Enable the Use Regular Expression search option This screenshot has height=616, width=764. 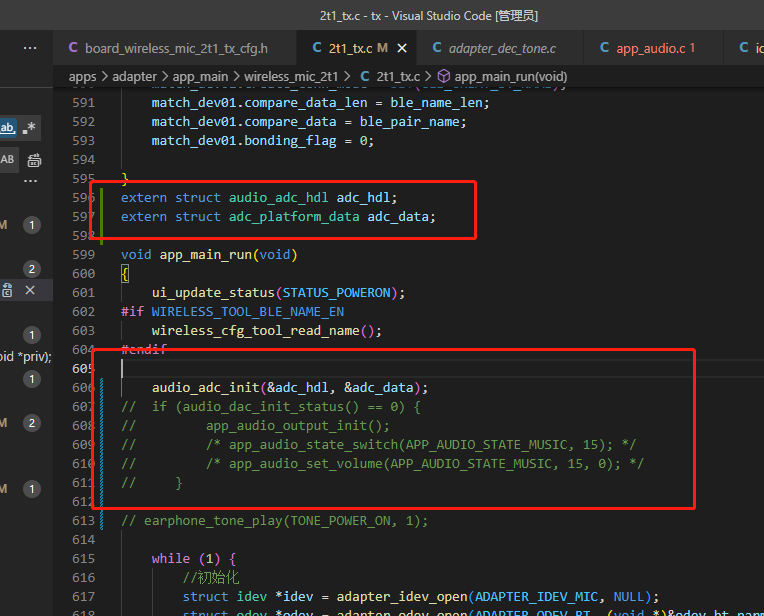29,128
